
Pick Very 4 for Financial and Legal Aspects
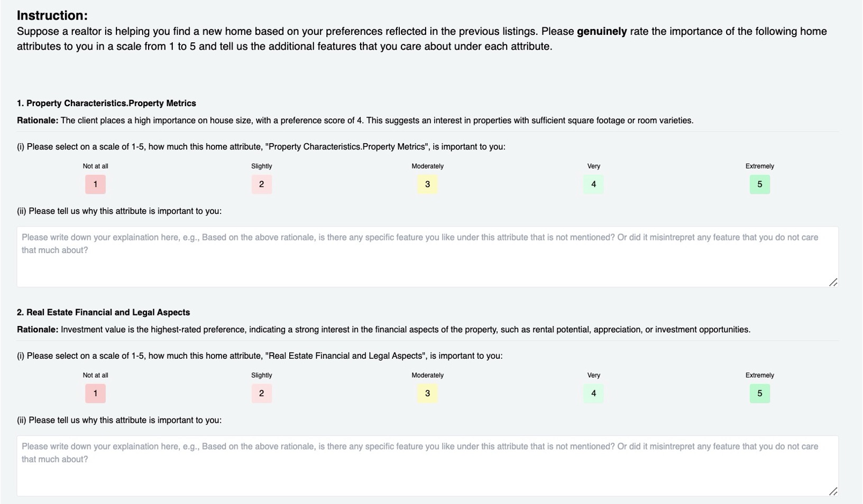point(593,394)
